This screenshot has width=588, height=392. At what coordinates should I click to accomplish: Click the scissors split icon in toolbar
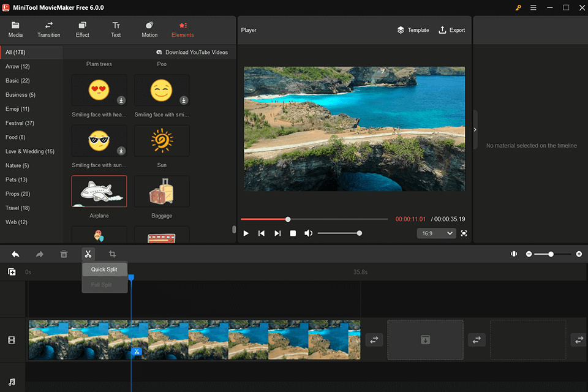88,254
